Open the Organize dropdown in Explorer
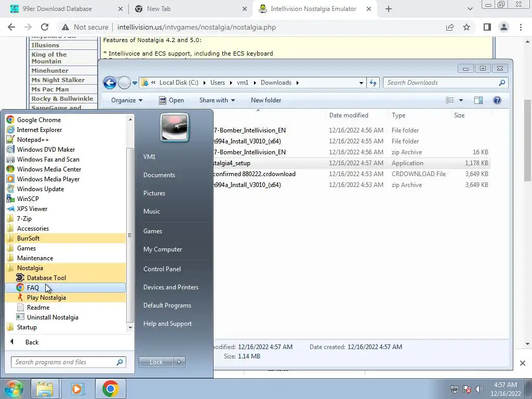 click(127, 100)
